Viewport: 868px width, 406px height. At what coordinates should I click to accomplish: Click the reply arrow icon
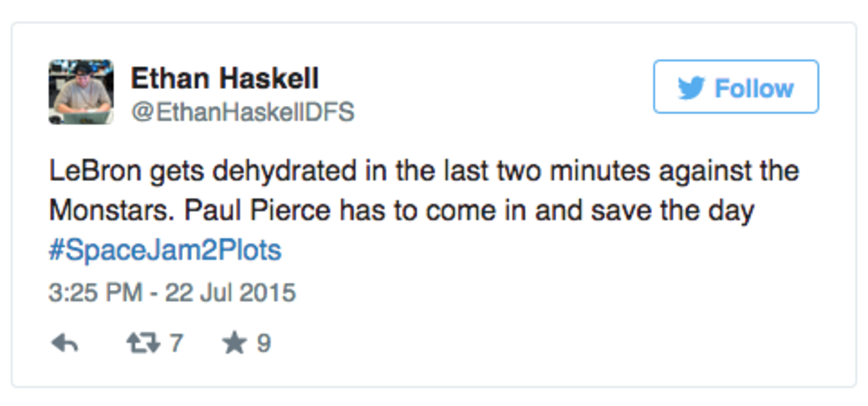pyautogui.click(x=65, y=344)
